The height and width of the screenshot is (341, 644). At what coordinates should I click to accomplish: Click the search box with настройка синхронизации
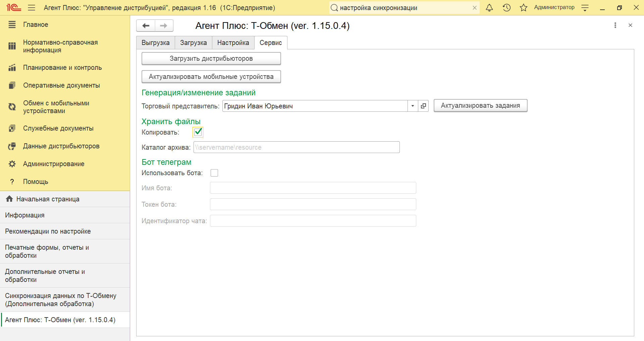[x=405, y=8]
